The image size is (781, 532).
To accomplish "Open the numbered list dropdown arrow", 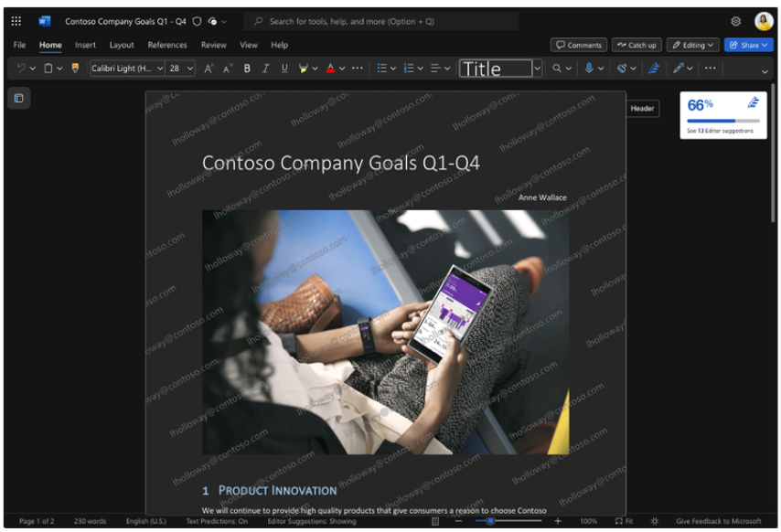I will tap(420, 69).
